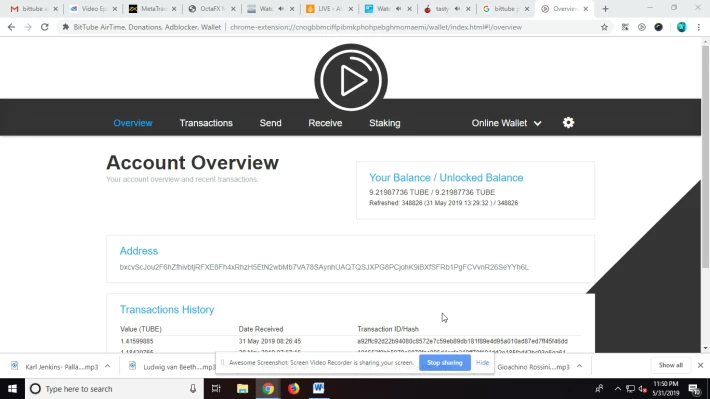Open the wallet settings gear icon

(568, 123)
